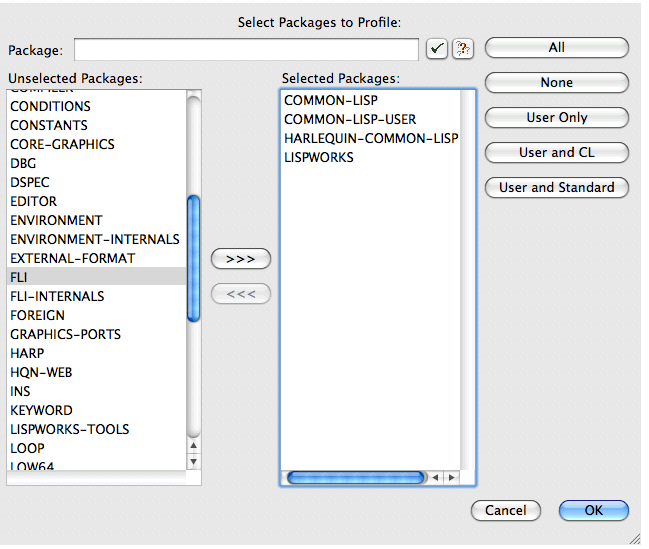Select FLI-INTERNALS in Unselected Packages

[57, 296]
